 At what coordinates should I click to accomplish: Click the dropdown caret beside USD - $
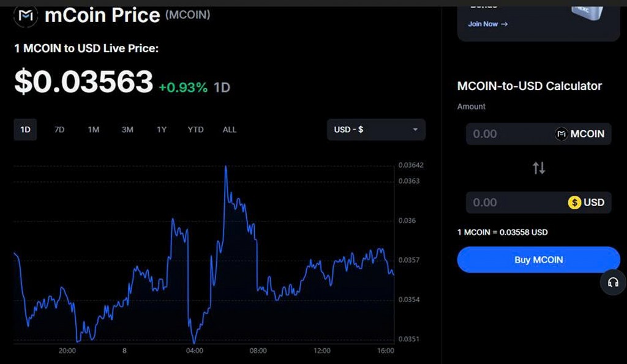415,130
